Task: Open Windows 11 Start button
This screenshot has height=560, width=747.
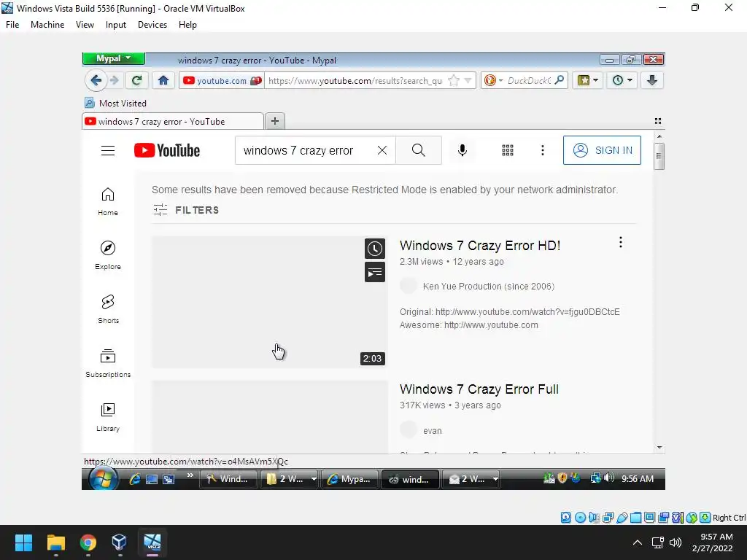Action: click(x=23, y=542)
